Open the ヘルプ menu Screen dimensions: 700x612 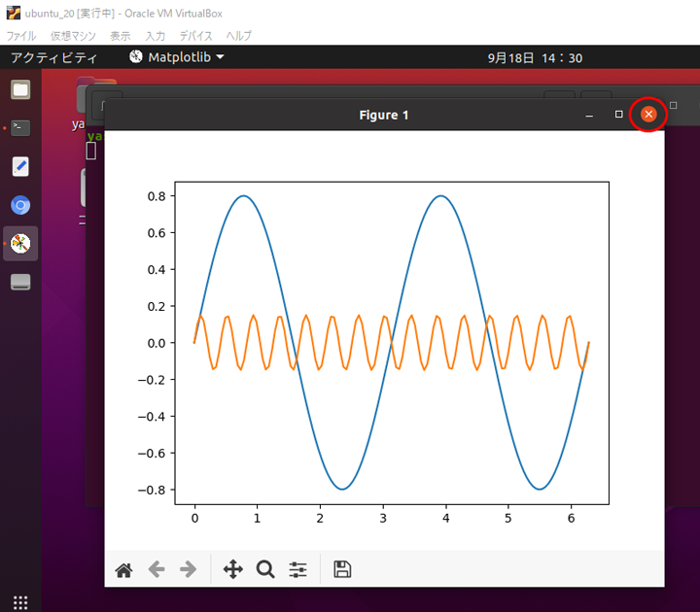[x=239, y=36]
